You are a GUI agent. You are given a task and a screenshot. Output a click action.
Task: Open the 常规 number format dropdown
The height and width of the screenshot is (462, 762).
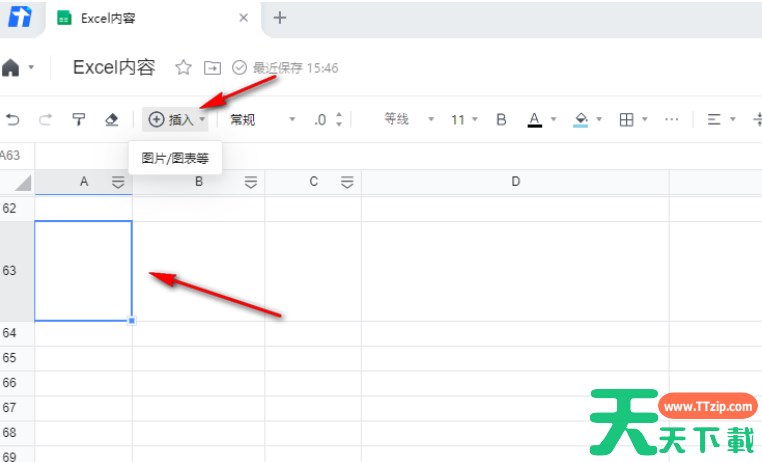[x=262, y=120]
